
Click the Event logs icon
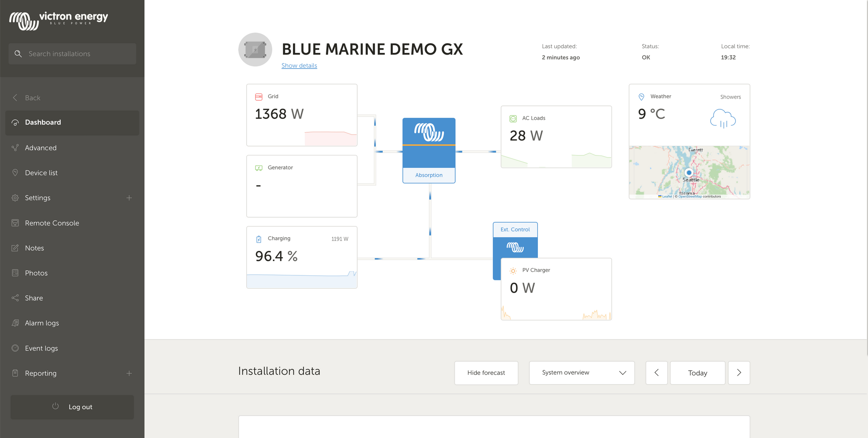pos(15,348)
